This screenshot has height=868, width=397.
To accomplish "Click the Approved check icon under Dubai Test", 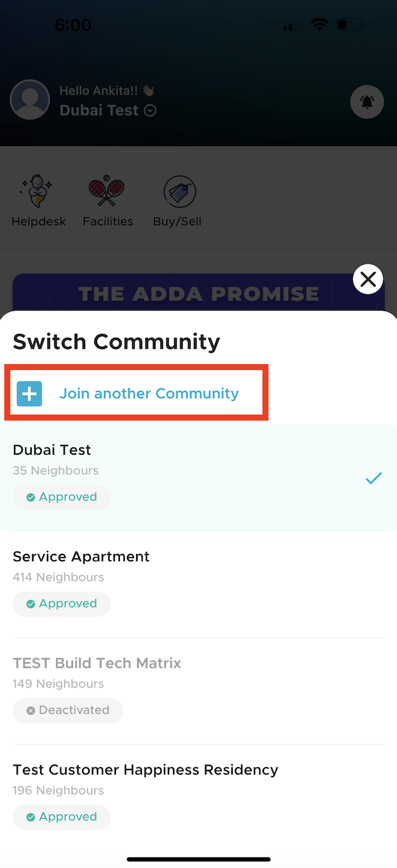I will [30, 497].
